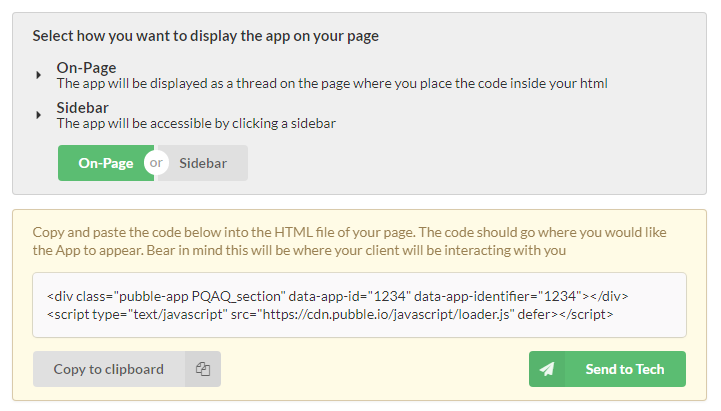Click the Sidebar accessibility description text
The height and width of the screenshot is (411, 721).
(x=195, y=124)
